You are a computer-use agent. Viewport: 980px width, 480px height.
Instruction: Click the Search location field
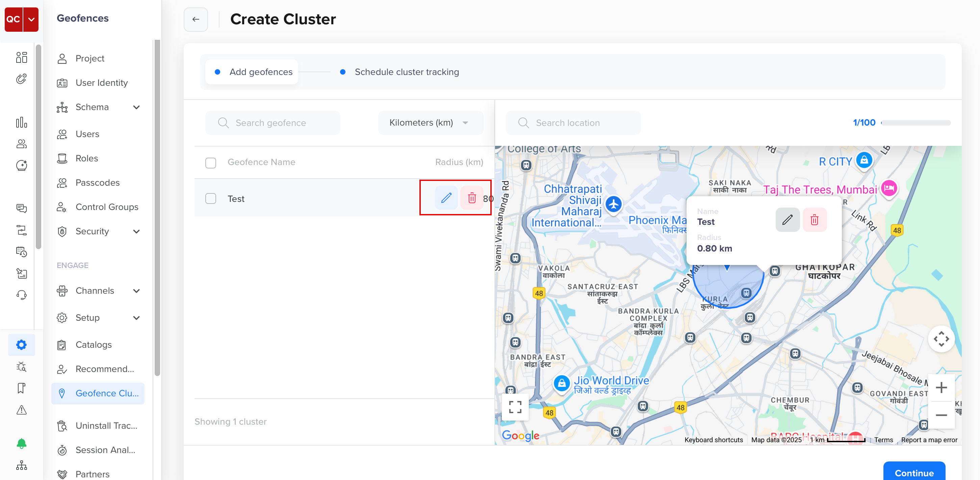[x=572, y=123]
